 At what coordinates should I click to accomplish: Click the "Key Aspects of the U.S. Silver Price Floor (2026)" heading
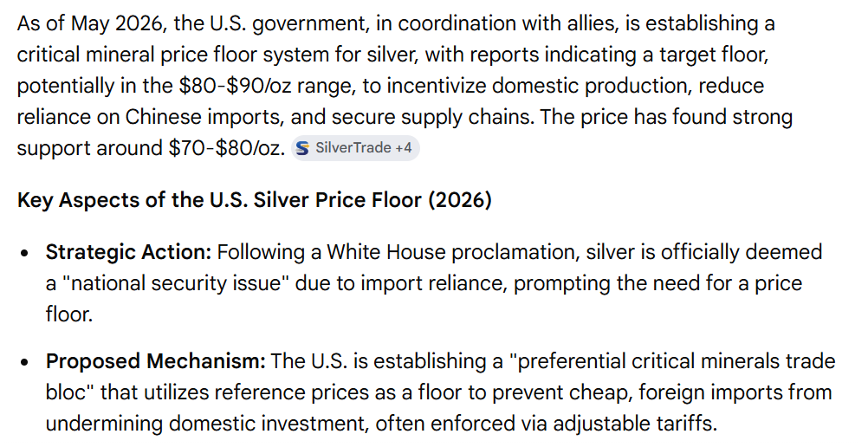pyautogui.click(x=254, y=200)
